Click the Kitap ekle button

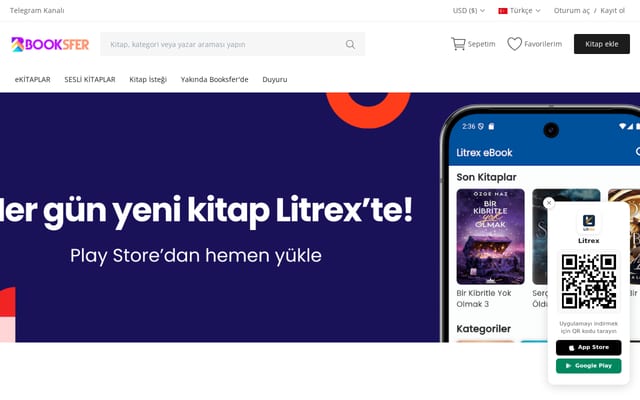click(x=602, y=44)
